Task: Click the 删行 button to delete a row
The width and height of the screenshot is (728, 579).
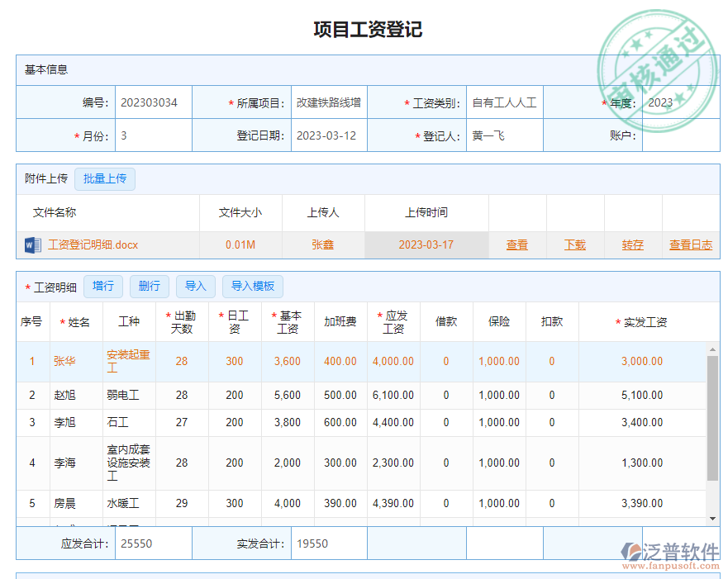Action: (x=149, y=287)
